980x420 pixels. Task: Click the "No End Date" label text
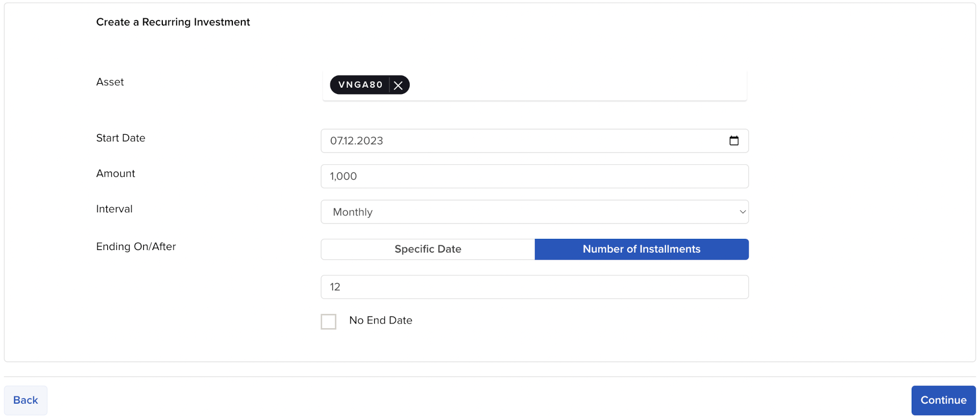(381, 320)
